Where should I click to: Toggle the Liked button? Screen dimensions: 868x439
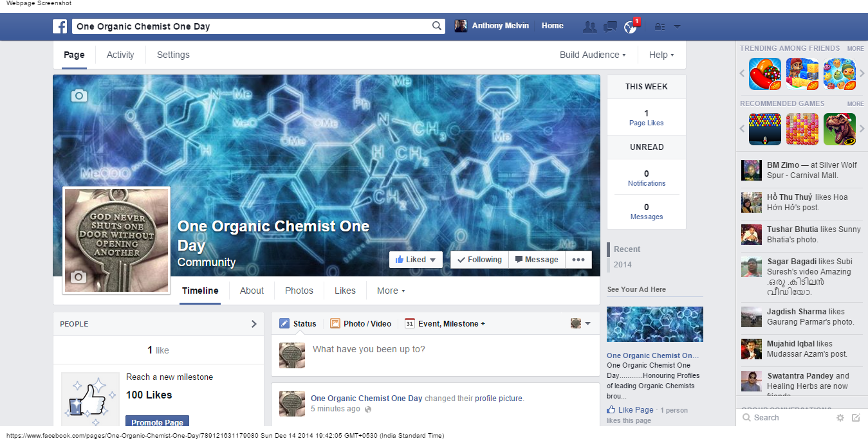click(416, 260)
